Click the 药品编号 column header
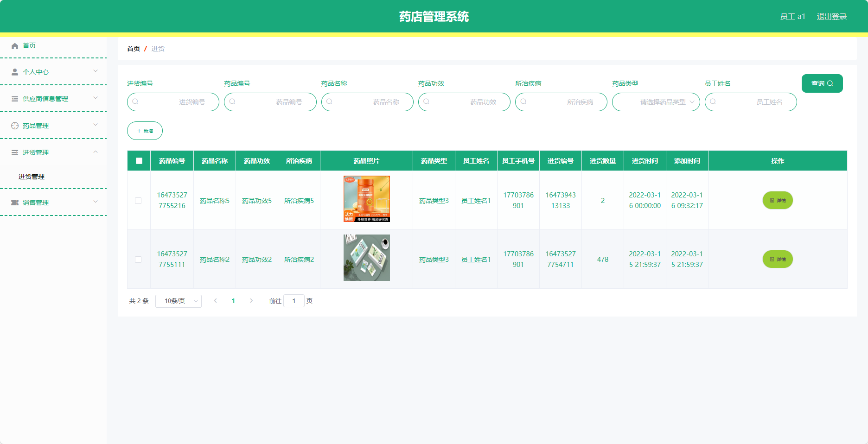Screen dimensions: 868x444 [x=172, y=161]
